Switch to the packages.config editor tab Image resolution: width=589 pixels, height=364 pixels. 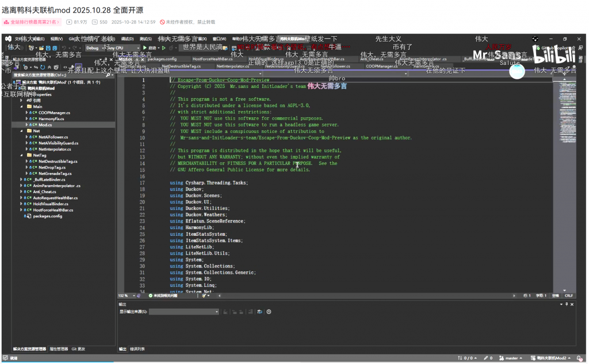[162, 59]
